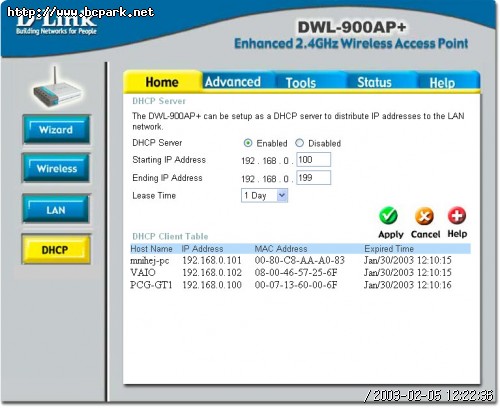Open the Wireless settings button
This screenshot has width=500, height=408.
point(56,168)
